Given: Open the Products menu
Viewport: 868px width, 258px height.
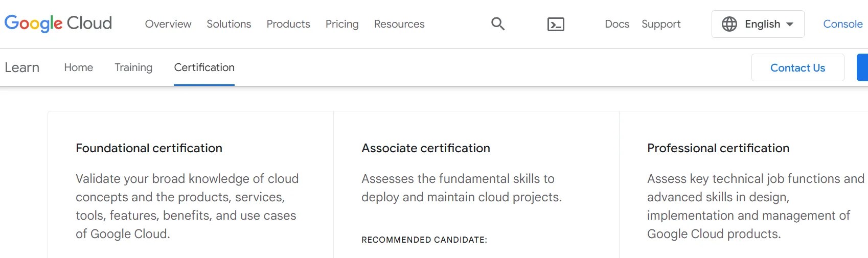Looking at the screenshot, I should (x=288, y=24).
